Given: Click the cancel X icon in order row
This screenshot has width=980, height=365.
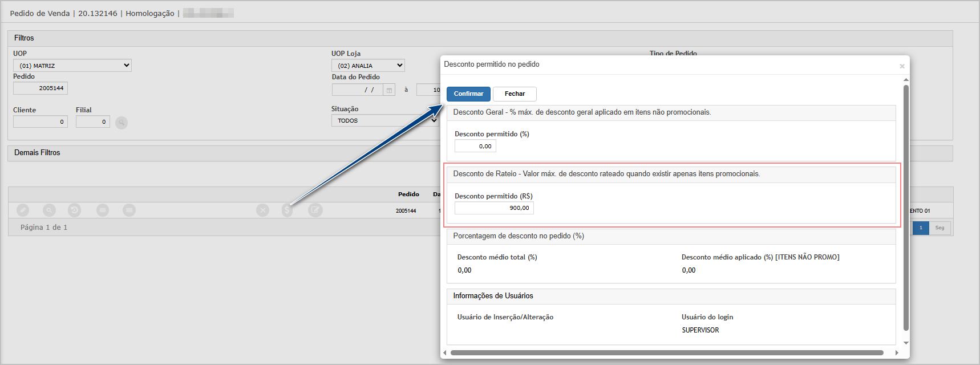Looking at the screenshot, I should coord(262,210).
